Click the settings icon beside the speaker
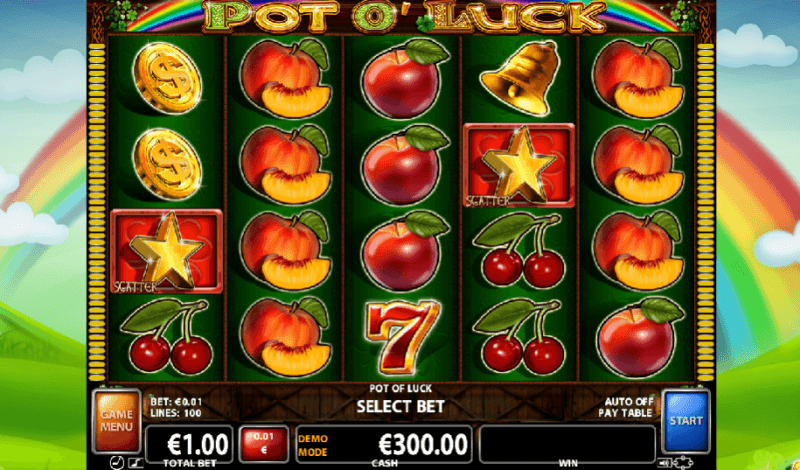Image resolution: width=800 pixels, height=470 pixels. click(x=682, y=463)
